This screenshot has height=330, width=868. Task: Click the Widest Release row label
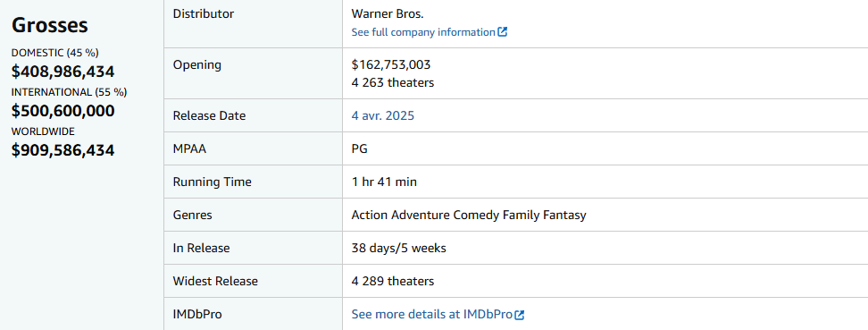tap(215, 281)
